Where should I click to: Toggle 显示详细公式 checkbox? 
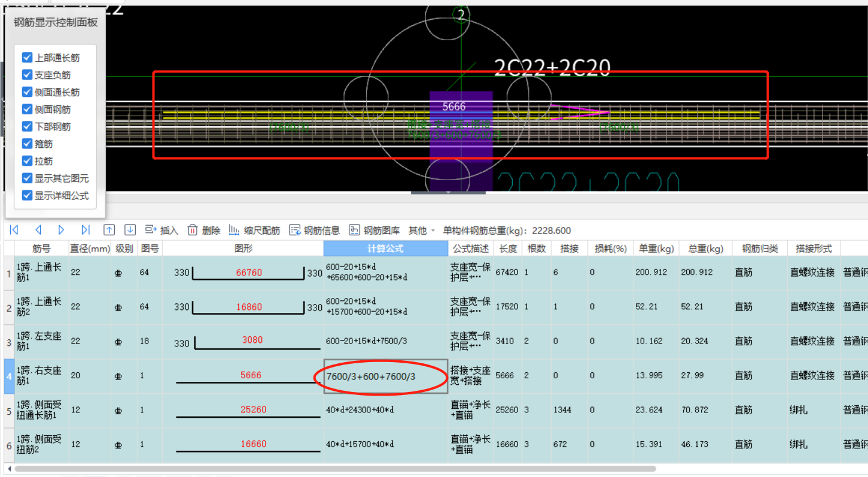point(27,195)
